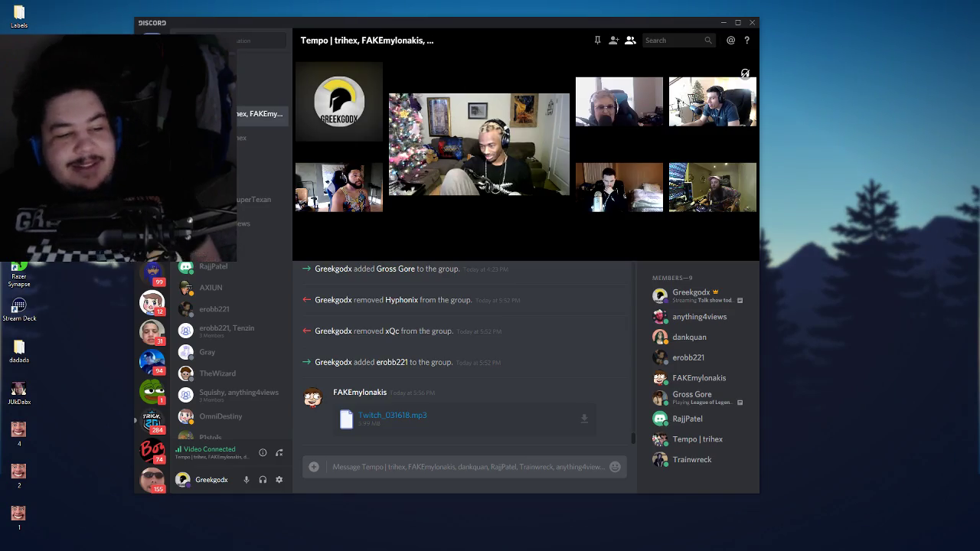Click video tile with blue microphone near bed
The image size is (980, 551).
[619, 187]
